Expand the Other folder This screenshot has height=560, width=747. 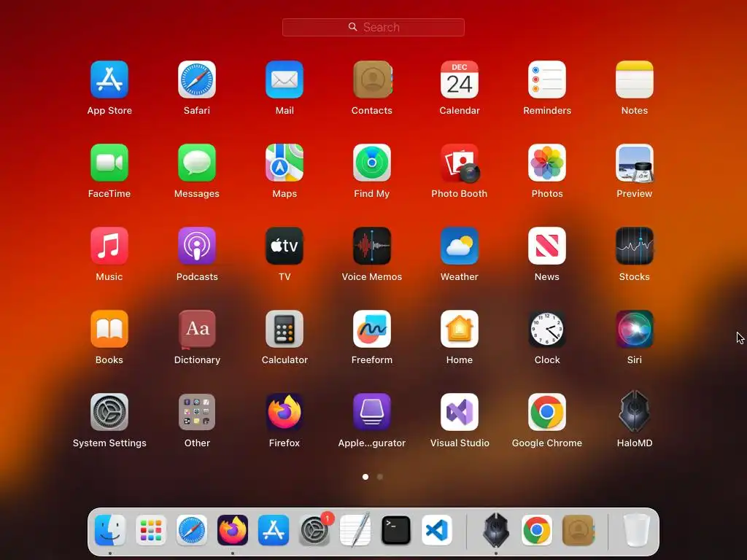click(197, 412)
